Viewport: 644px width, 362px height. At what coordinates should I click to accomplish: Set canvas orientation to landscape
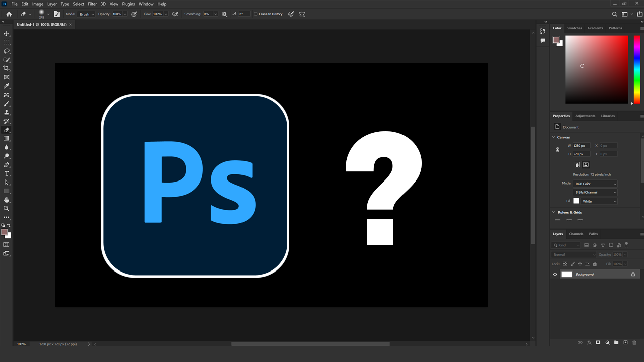click(586, 164)
